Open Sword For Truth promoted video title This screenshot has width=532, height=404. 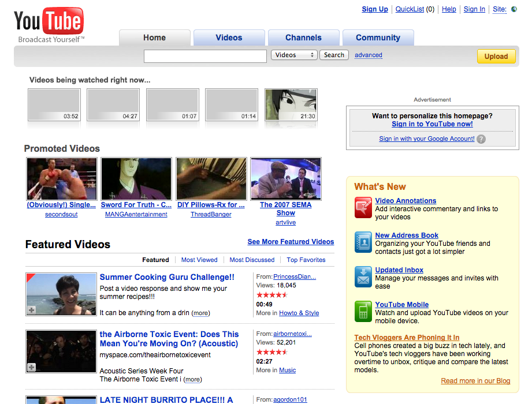(x=136, y=205)
